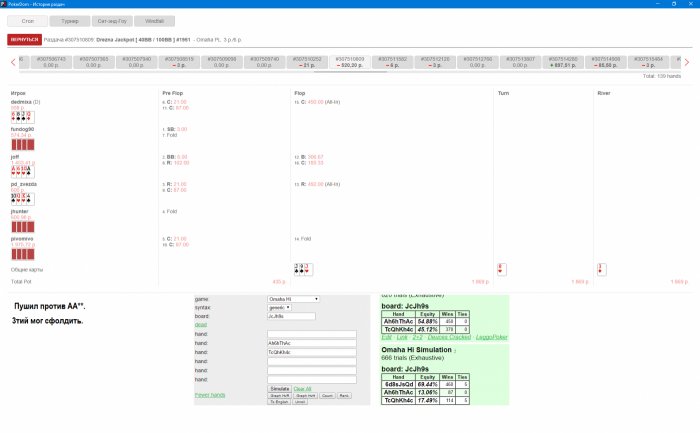Click the horizontal scrollbar under hand list
Screen dimensions: 700x433
click(x=350, y=71)
